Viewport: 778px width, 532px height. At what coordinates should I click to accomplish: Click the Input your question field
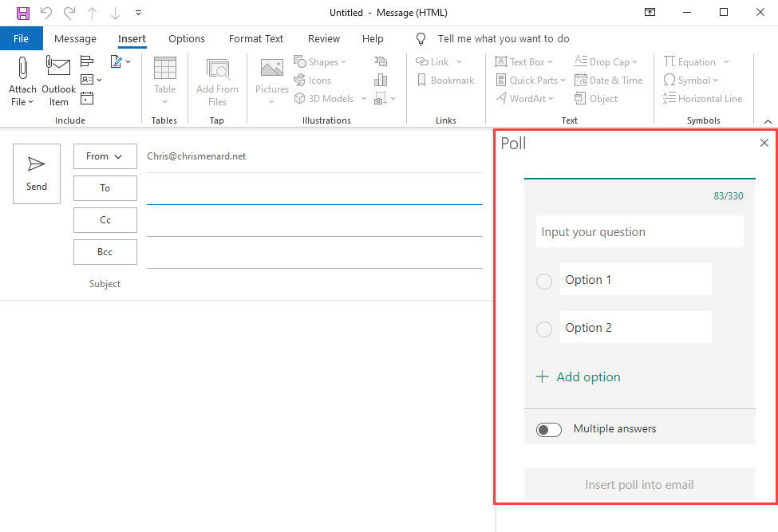639,232
